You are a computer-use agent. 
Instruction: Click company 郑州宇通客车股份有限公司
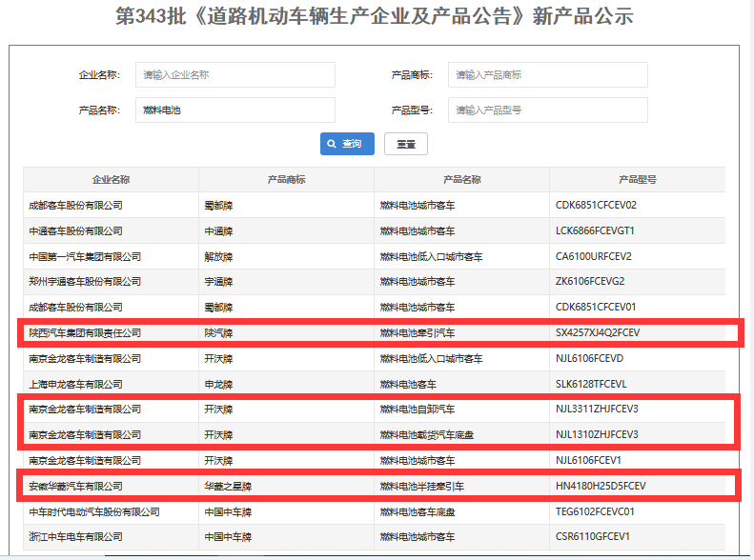(85, 282)
